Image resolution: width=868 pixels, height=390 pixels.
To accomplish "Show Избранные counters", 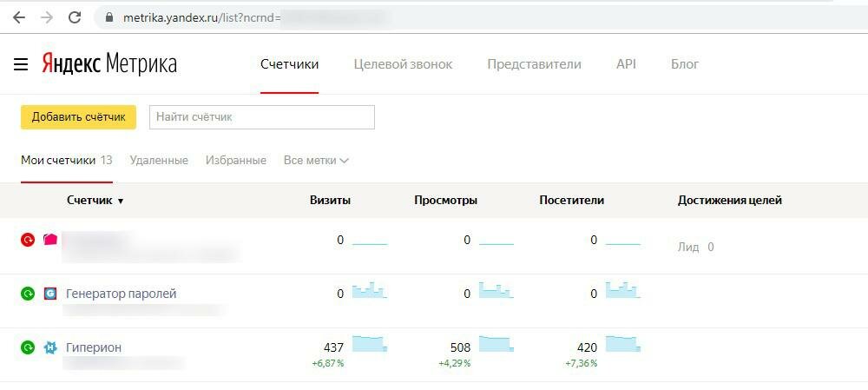I will [235, 161].
